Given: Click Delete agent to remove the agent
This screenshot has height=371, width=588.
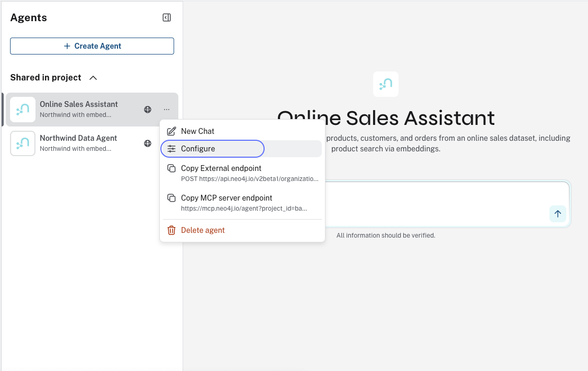Looking at the screenshot, I should tap(203, 230).
